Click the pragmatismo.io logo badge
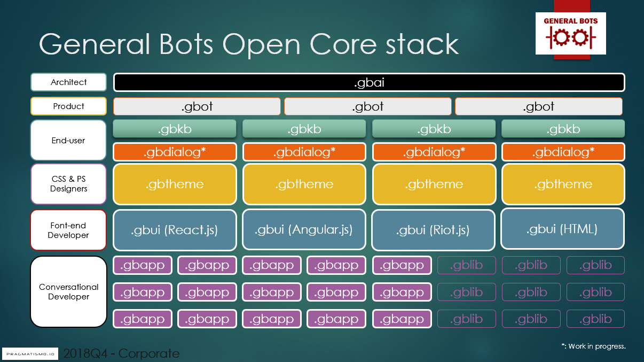This screenshot has height=362, width=644. tap(30, 354)
